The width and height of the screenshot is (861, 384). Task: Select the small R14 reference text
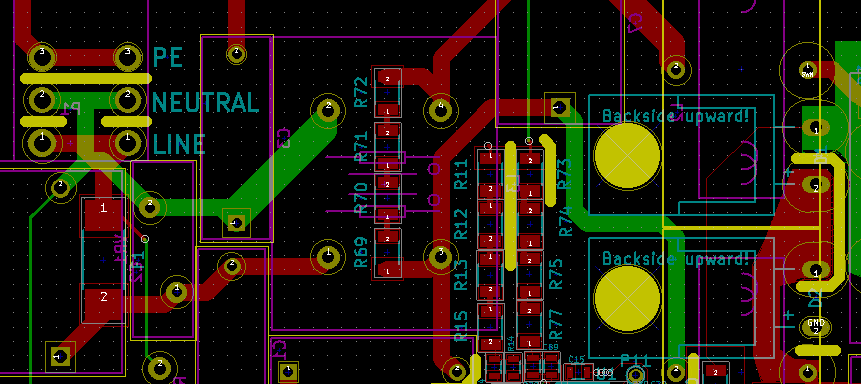(x=511, y=343)
